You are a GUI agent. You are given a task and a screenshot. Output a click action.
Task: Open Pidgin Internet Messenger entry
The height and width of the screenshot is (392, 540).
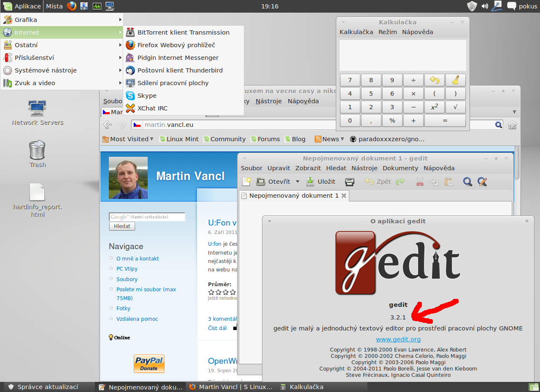tap(184, 58)
